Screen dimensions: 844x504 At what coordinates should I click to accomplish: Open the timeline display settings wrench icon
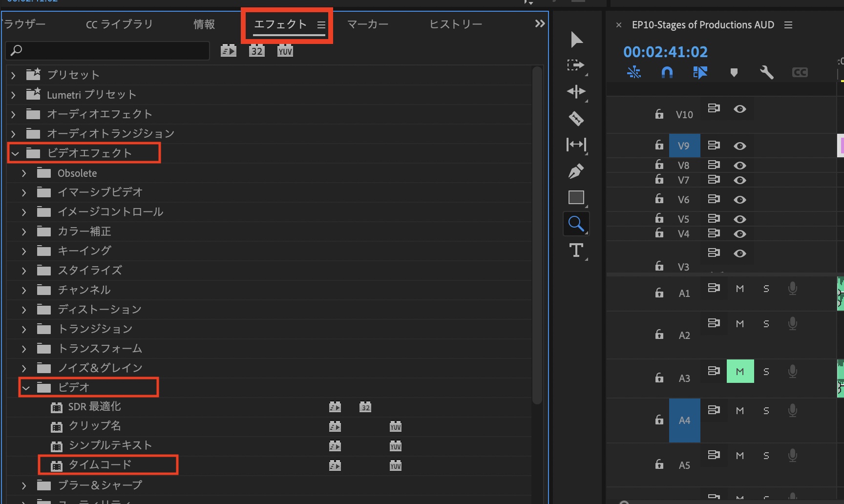766,72
